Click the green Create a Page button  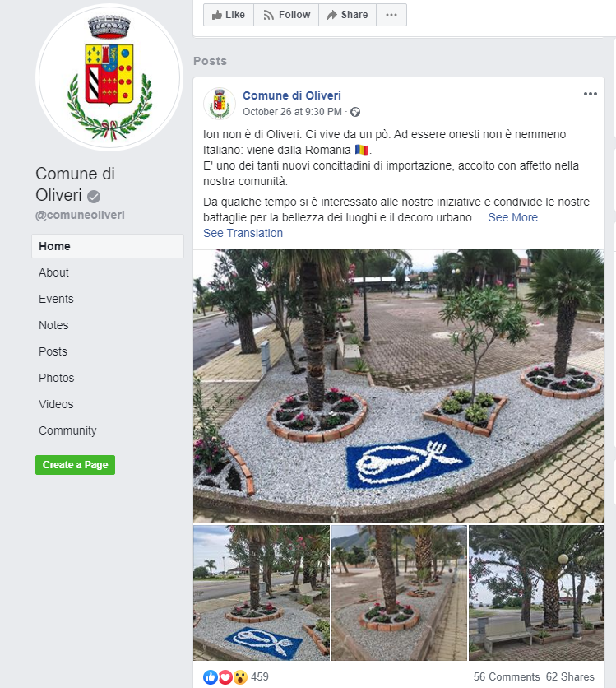(75, 465)
